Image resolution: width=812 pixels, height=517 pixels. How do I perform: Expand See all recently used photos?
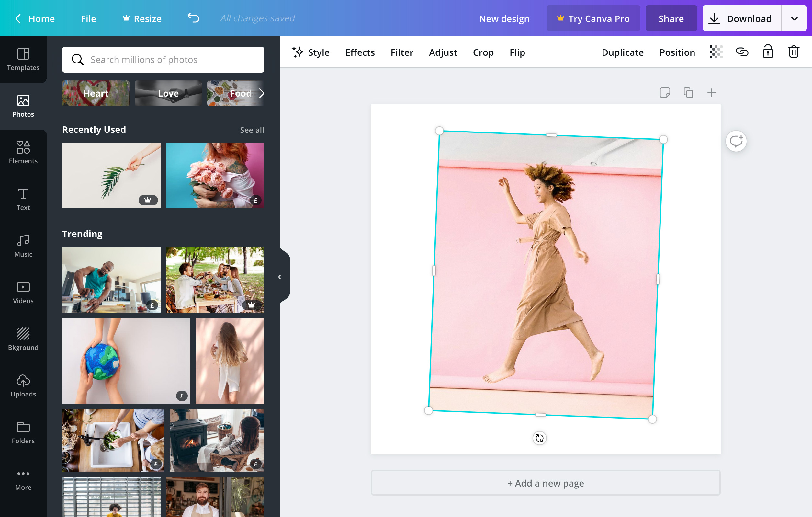tap(252, 130)
